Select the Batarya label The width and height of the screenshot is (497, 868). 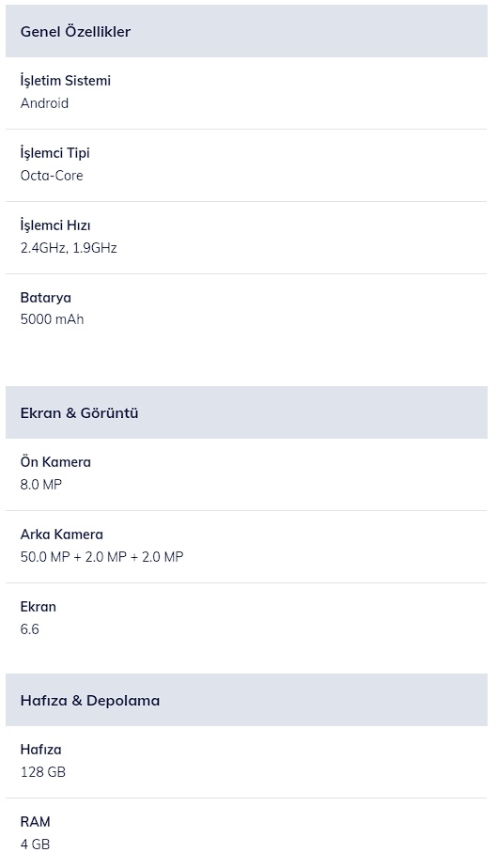45,298
